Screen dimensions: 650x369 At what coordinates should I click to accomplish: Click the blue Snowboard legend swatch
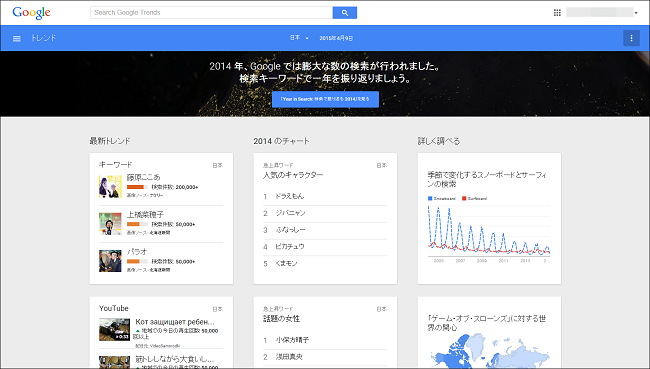click(x=430, y=199)
